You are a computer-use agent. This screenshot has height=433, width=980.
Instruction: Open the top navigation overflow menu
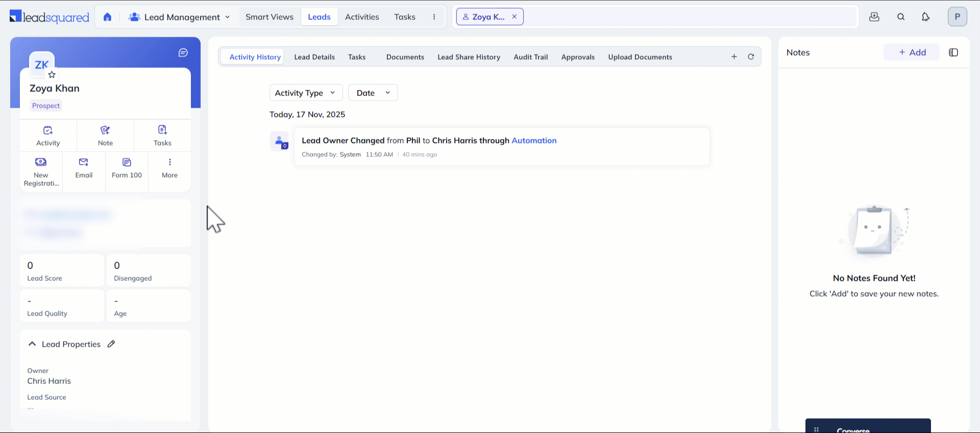pos(434,17)
